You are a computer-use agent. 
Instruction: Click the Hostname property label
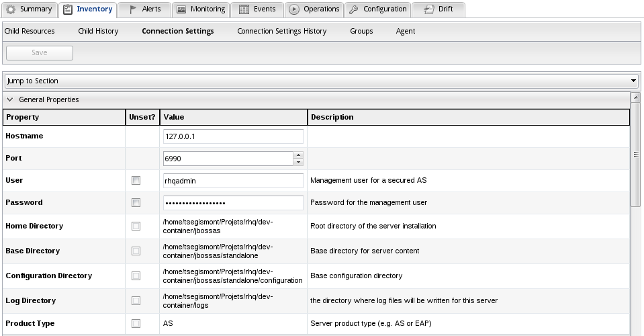(24, 136)
